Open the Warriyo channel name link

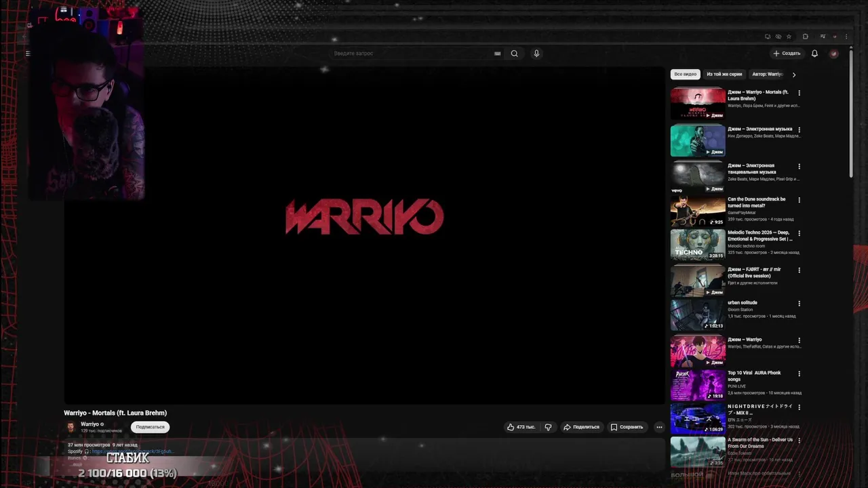pyautogui.click(x=90, y=424)
